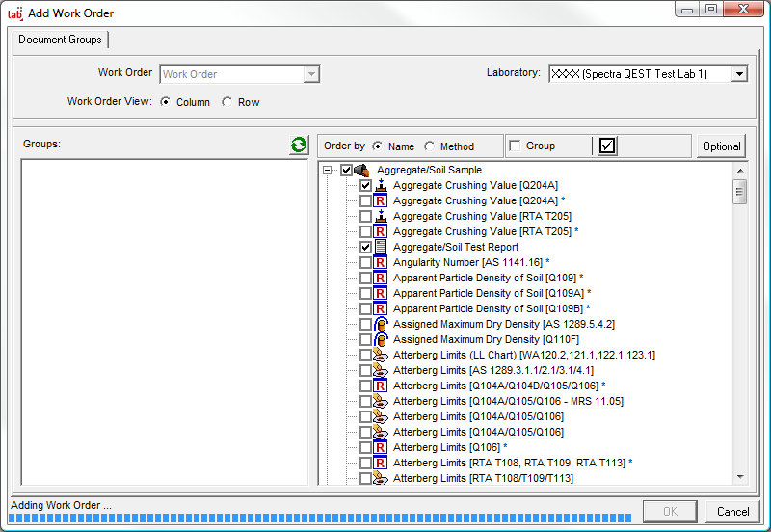Click the Cancel button
The image size is (771, 532).
pos(732,511)
